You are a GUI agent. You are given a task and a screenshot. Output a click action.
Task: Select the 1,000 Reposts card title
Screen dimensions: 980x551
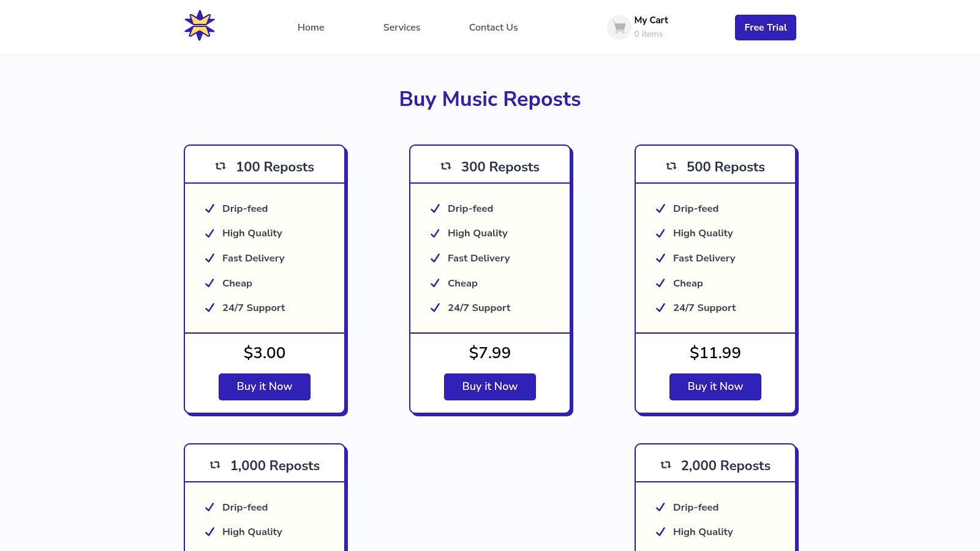point(275,466)
